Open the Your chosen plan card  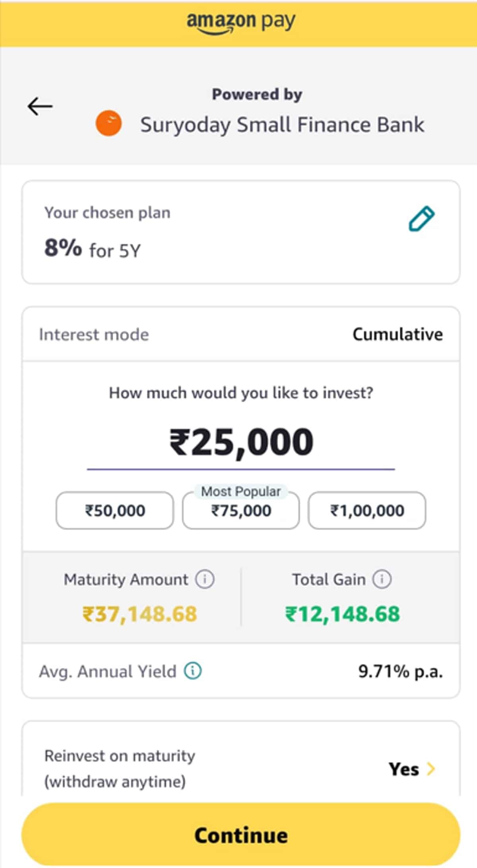click(x=199, y=233)
